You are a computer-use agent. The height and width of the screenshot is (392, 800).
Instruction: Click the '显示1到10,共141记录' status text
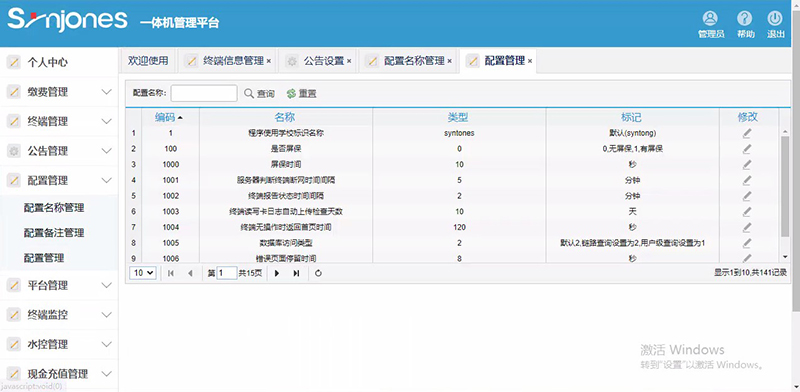point(751,273)
